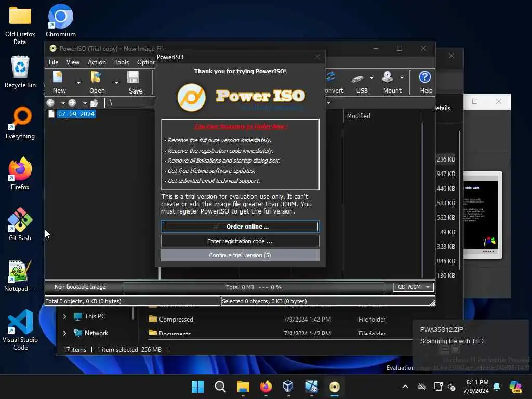The width and height of the screenshot is (532, 399).
Task: Open the Action menu
Action: [97, 62]
